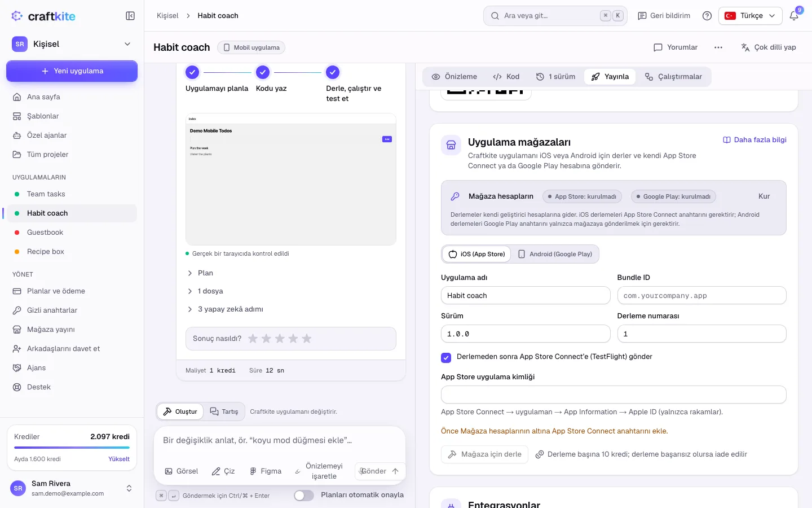Select Android (Google Play) platform

point(555,254)
